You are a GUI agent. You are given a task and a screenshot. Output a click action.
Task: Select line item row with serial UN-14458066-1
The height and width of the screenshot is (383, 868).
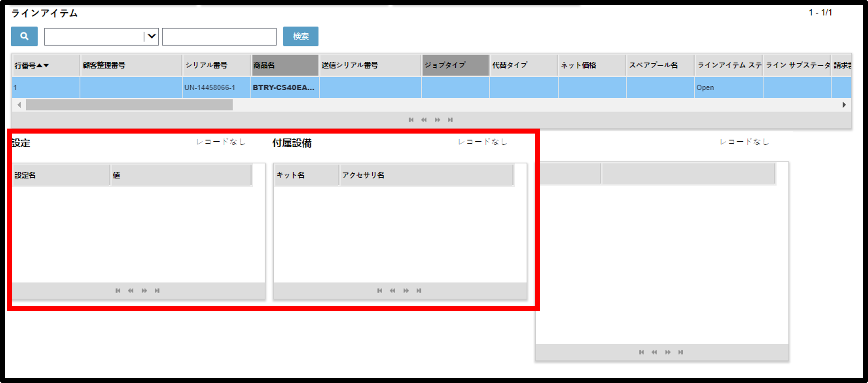(x=432, y=87)
